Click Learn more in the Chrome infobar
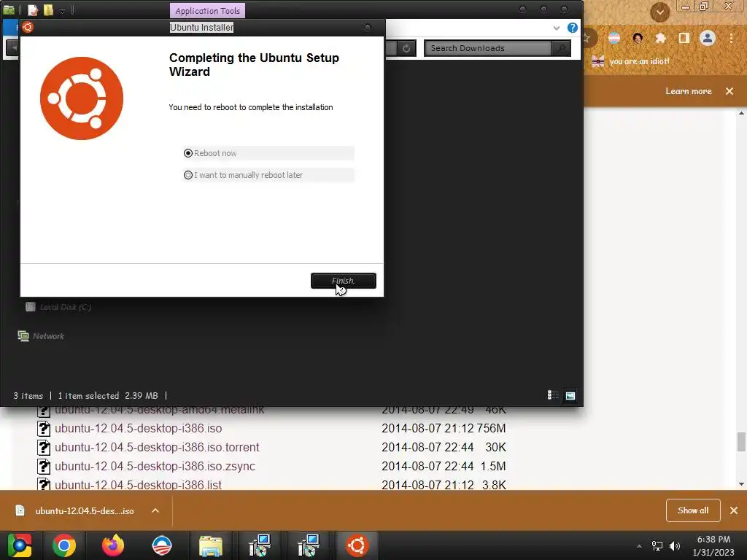The height and width of the screenshot is (560, 747). tap(689, 91)
